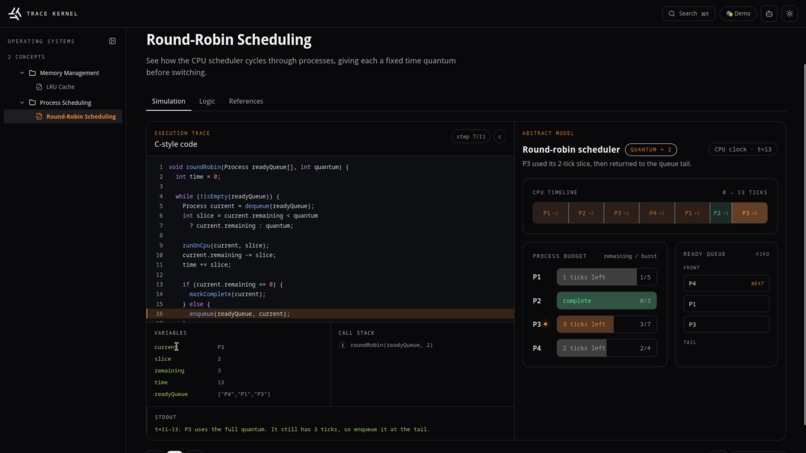
Task: Switch to the Logic tab
Action: click(207, 101)
